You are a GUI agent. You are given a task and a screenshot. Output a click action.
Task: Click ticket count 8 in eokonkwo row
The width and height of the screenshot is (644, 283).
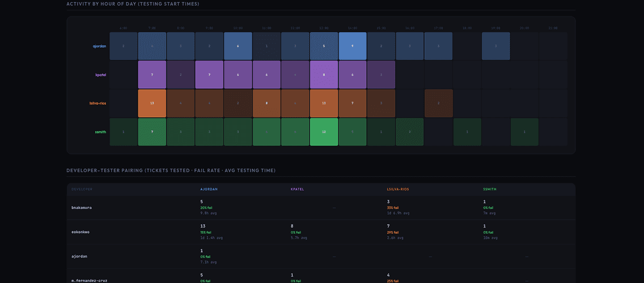tap(291, 226)
